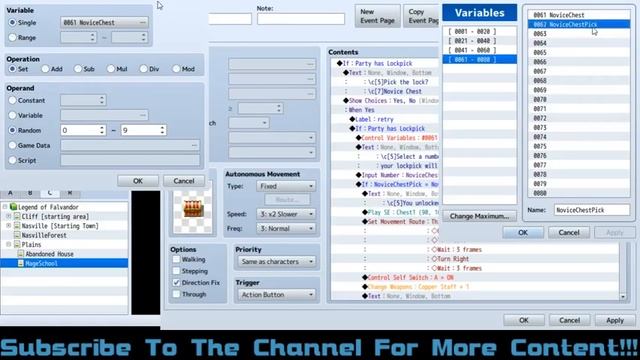
Task: Switch to tileset tab B
Action: tap(30, 193)
